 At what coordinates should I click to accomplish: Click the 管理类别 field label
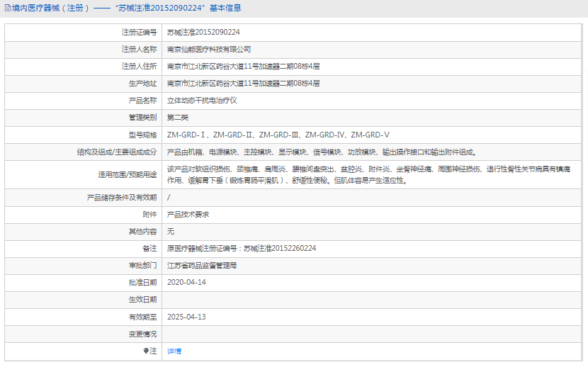coord(142,118)
